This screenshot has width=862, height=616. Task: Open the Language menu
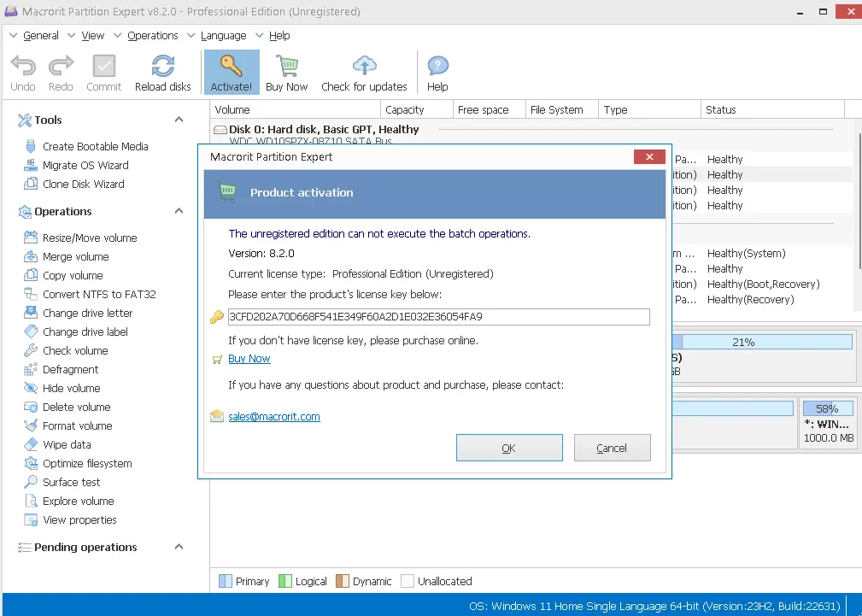tap(223, 36)
